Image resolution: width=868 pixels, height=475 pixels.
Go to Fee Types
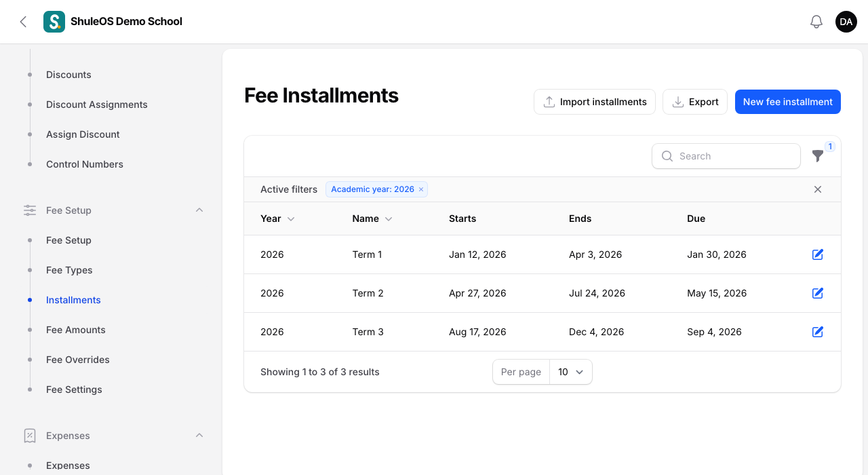point(69,270)
